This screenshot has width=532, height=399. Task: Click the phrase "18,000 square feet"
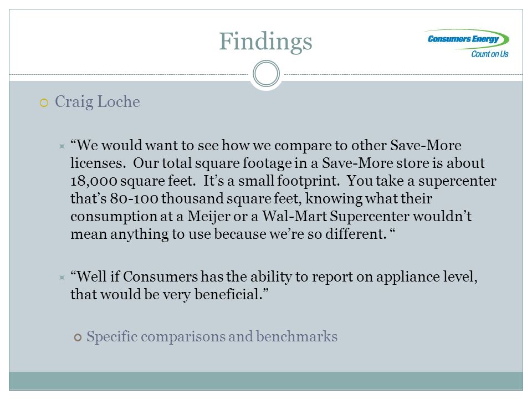tap(132, 181)
